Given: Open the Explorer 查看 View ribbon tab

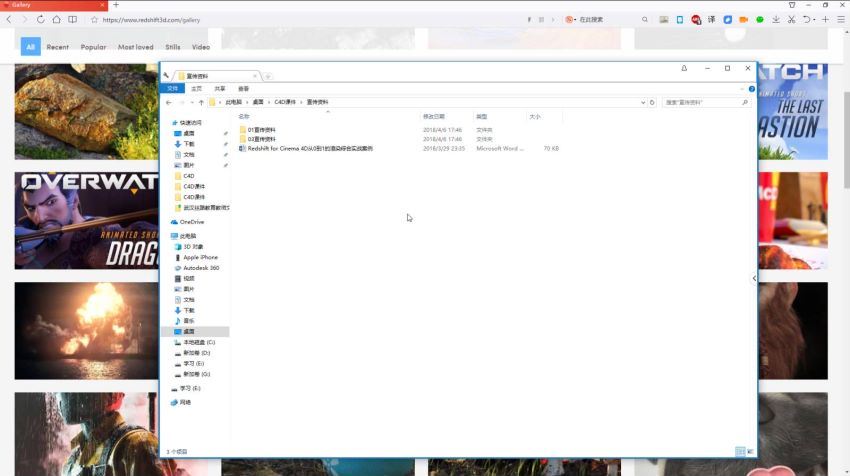Looking at the screenshot, I should click(243, 89).
